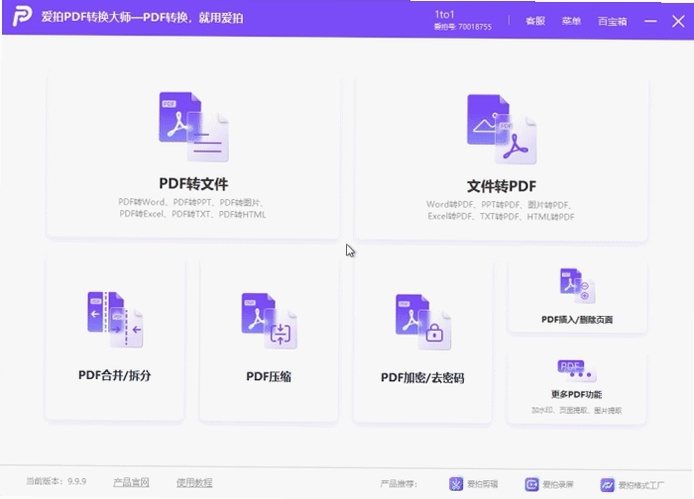Open the PDF加密/去密码 lock icon
Image resolution: width=694 pixels, height=499 pixels.
[x=423, y=322]
